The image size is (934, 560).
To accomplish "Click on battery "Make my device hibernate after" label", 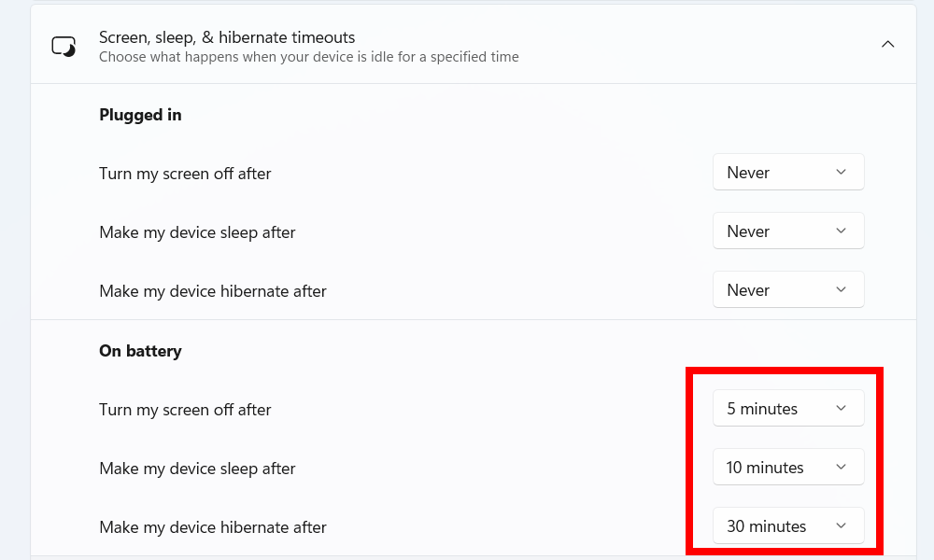I will point(213,527).
